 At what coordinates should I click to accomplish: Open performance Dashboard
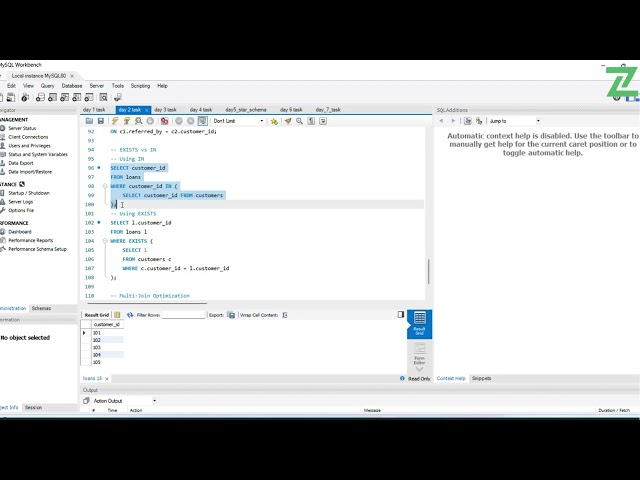pos(20,231)
